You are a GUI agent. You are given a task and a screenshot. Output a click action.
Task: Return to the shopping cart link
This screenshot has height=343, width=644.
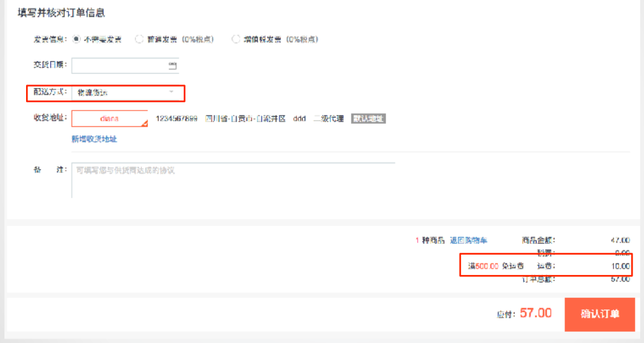tap(468, 241)
